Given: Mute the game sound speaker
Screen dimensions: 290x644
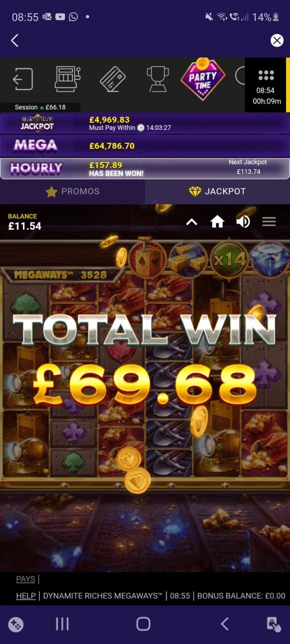Looking at the screenshot, I should tap(243, 222).
